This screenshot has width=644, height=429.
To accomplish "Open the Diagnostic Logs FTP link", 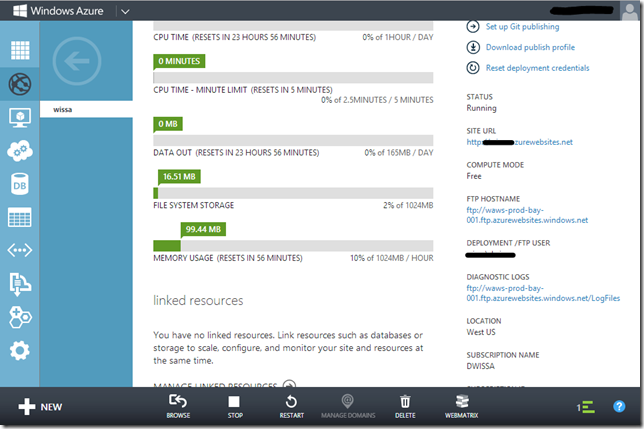I will pyautogui.click(x=543, y=293).
